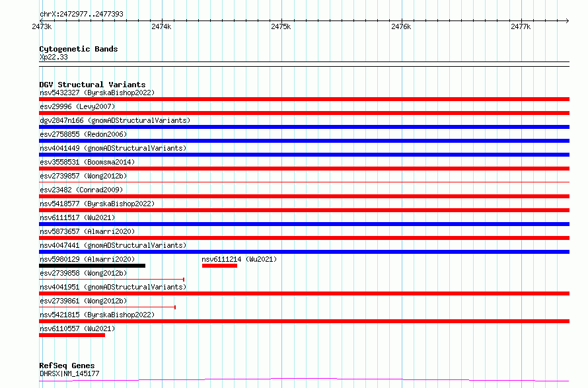Click esv2739857 (Wong2012b) label

[83, 176]
